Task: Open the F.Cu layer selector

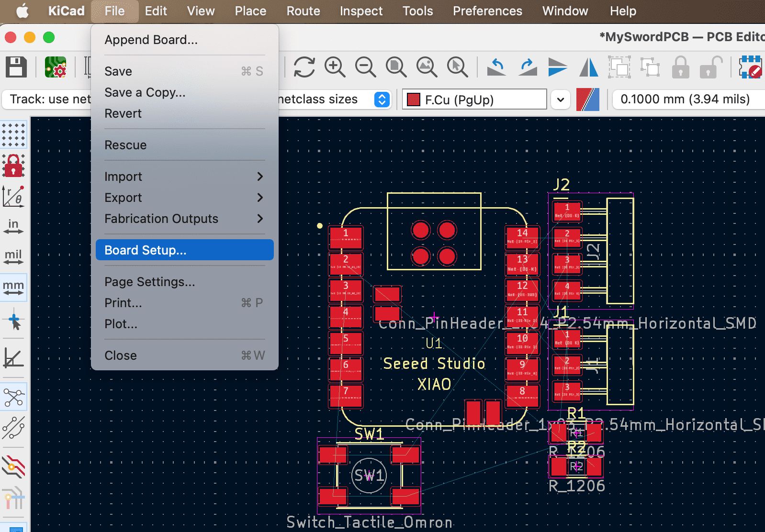Action: point(474,100)
